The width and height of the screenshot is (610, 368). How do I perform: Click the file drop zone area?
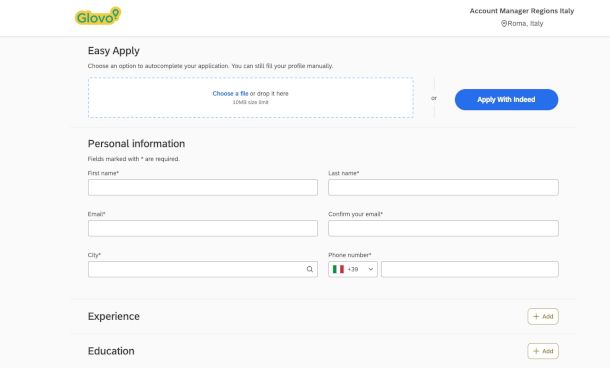(251, 98)
